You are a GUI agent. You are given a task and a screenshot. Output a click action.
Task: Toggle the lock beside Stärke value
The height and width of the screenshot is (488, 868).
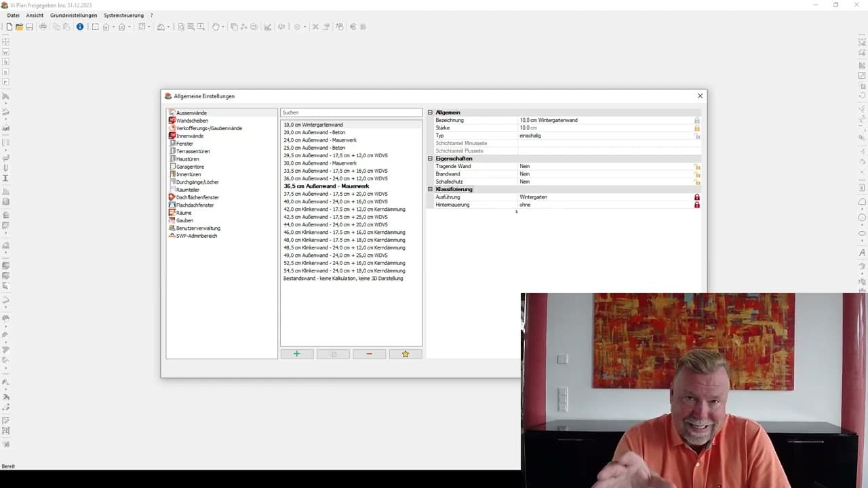(x=696, y=128)
